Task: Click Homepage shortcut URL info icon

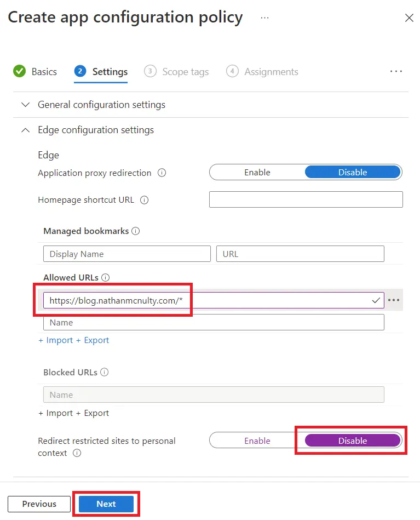Action: click(x=145, y=200)
